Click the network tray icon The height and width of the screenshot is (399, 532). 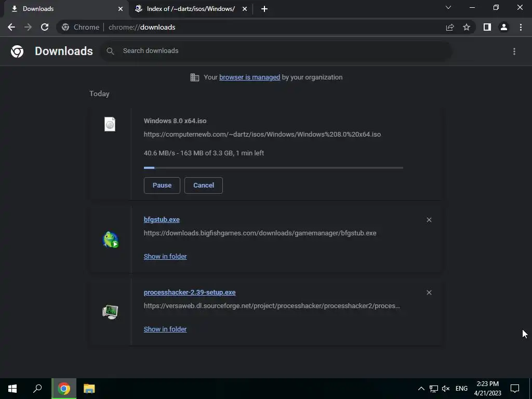tap(434, 389)
